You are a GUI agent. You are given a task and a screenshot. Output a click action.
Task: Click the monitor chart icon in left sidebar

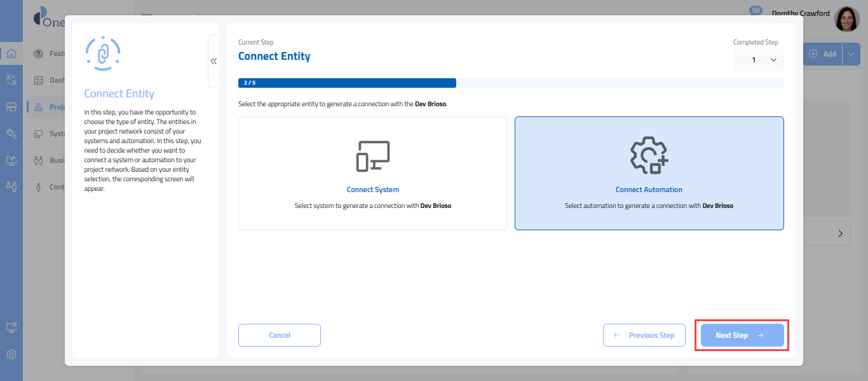[11, 160]
